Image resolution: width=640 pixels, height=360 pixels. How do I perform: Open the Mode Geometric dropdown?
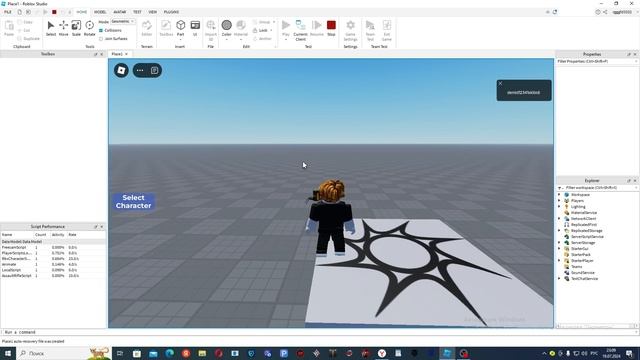coord(123,21)
